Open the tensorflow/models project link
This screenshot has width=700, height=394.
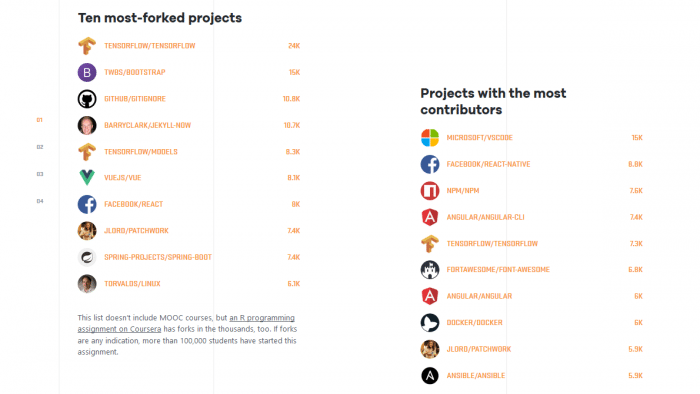coord(141,152)
